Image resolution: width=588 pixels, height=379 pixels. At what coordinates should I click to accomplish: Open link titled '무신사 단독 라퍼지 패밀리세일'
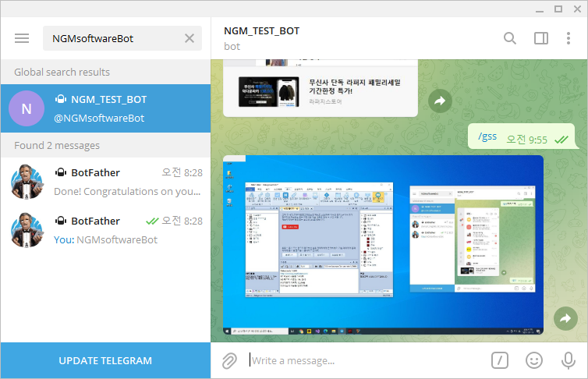tap(355, 87)
